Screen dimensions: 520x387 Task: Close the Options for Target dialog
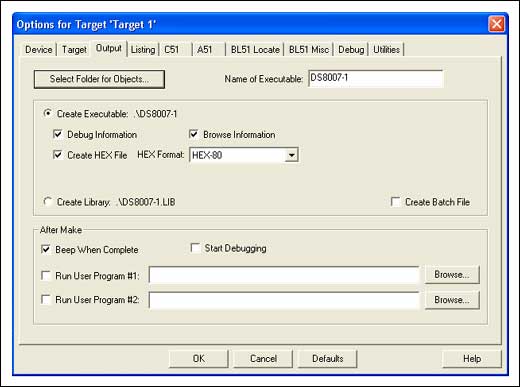(x=496, y=24)
